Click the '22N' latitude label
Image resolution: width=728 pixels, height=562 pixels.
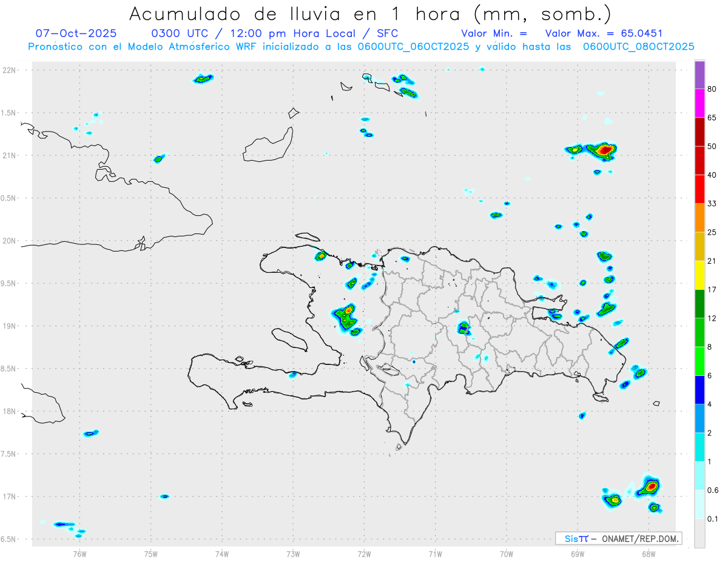coord(10,70)
